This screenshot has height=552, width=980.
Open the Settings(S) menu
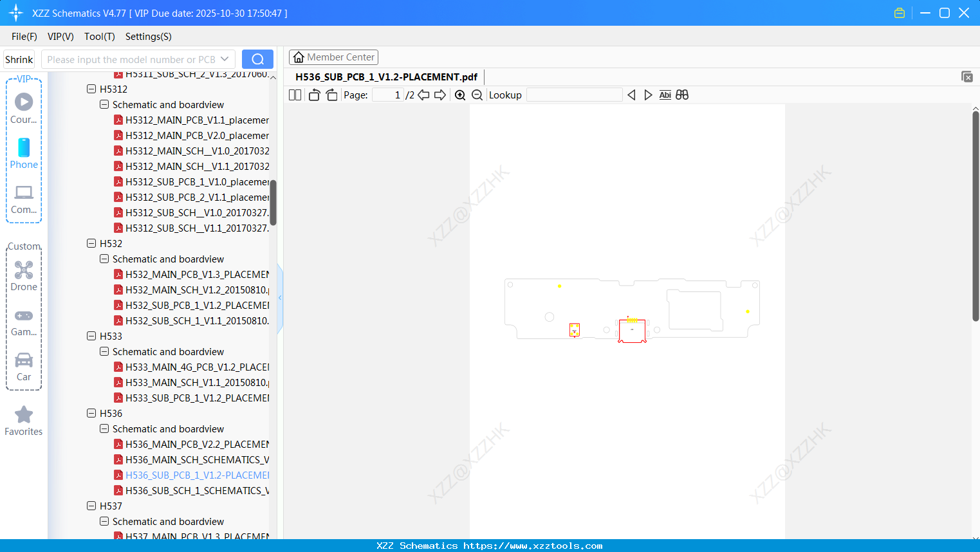click(x=147, y=37)
